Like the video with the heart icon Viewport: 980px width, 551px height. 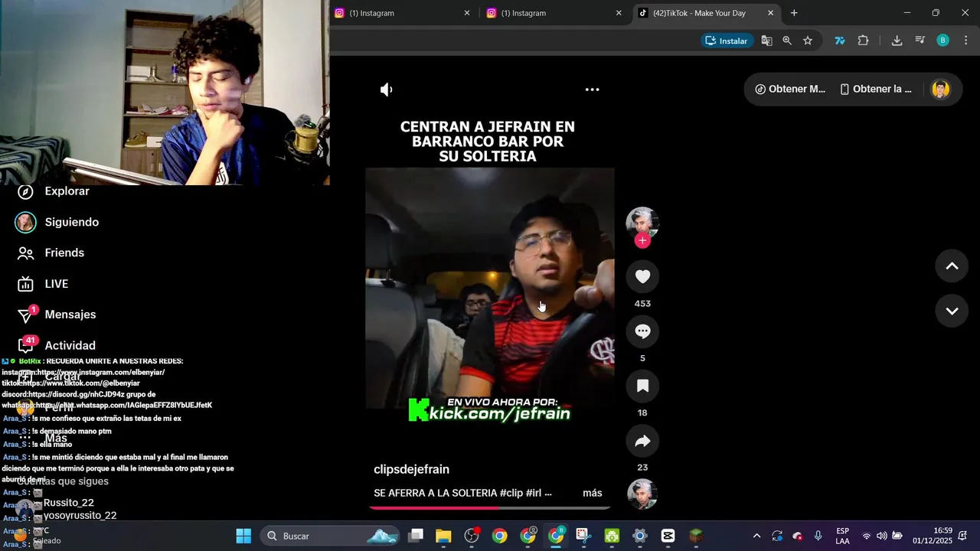(642, 276)
